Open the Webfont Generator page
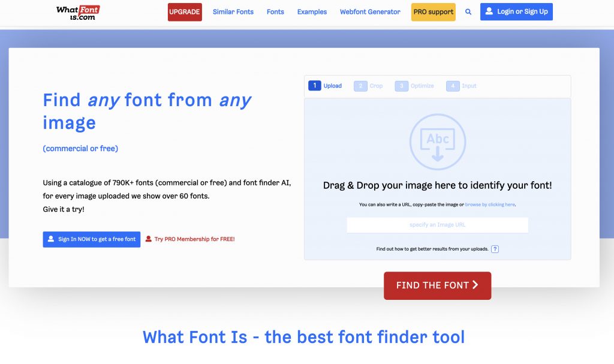This screenshot has height=364, width=614. [370, 11]
